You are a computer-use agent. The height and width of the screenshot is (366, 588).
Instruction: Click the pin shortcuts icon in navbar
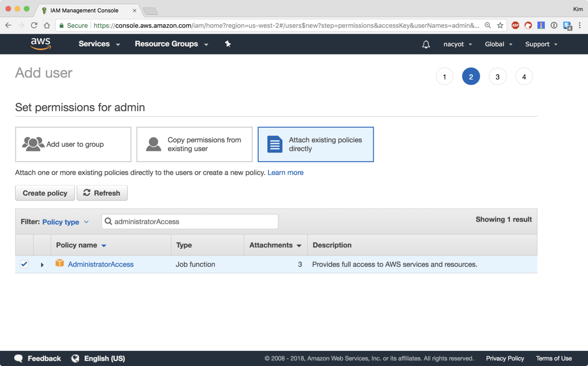coord(228,44)
